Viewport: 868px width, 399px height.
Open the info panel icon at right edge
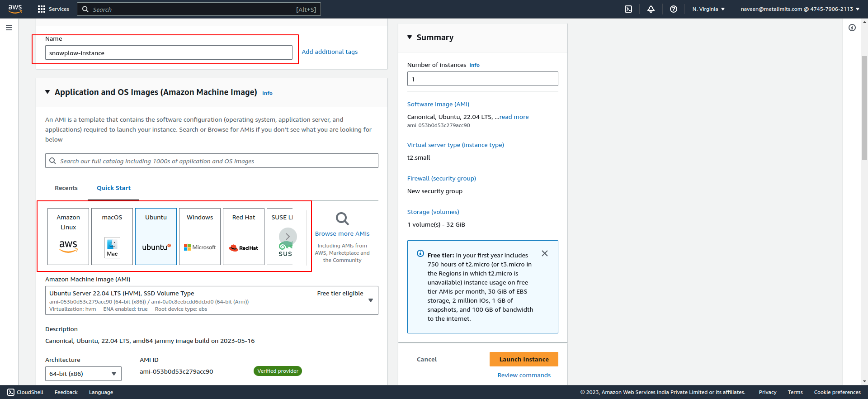(x=852, y=28)
